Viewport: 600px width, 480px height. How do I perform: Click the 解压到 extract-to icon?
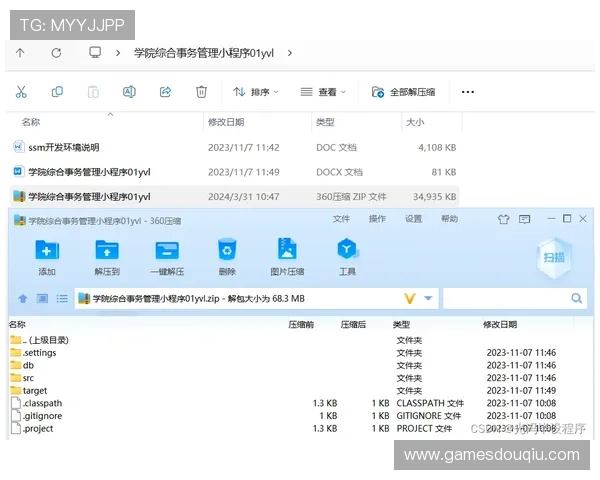point(107,256)
